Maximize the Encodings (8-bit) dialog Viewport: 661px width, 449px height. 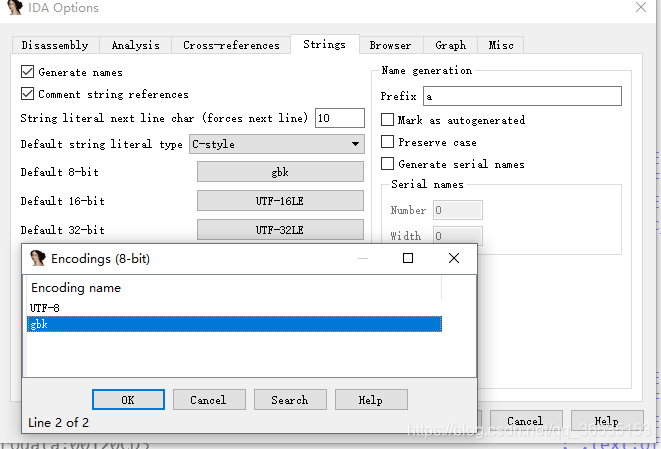tap(408, 258)
